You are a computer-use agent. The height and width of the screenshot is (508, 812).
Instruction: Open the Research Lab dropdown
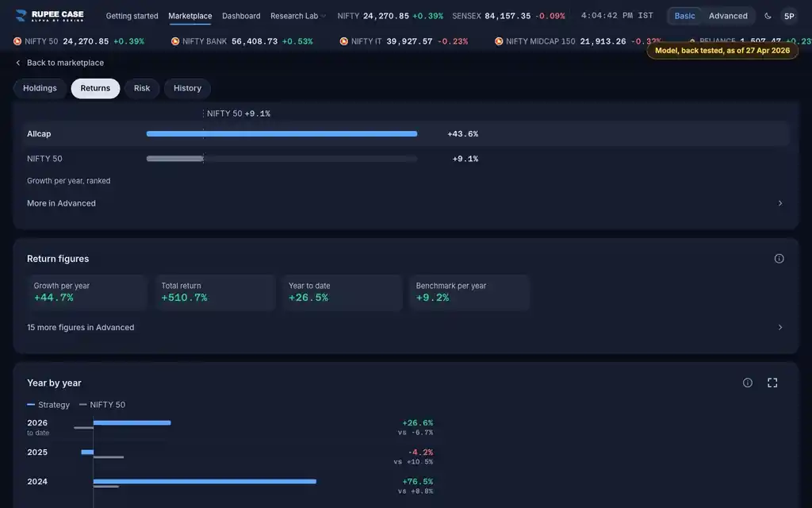[x=298, y=16]
